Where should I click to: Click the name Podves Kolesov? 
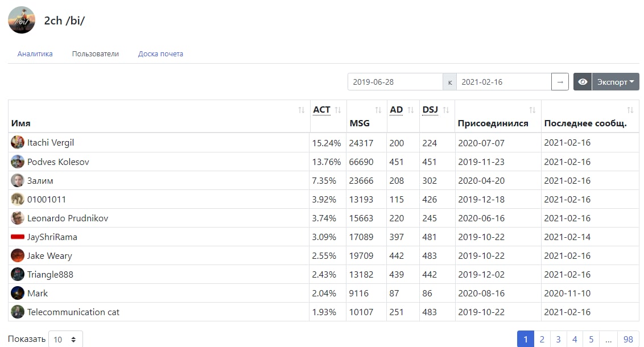58,162
